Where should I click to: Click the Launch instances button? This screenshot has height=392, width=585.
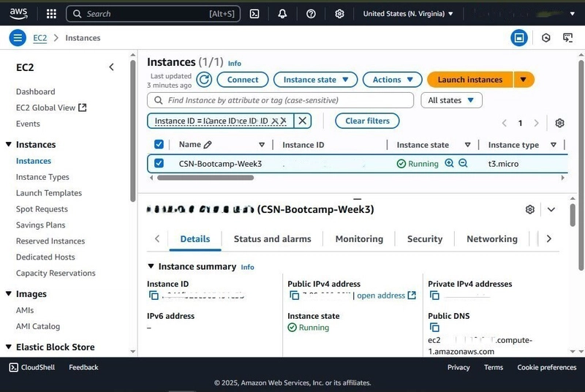pyautogui.click(x=470, y=80)
